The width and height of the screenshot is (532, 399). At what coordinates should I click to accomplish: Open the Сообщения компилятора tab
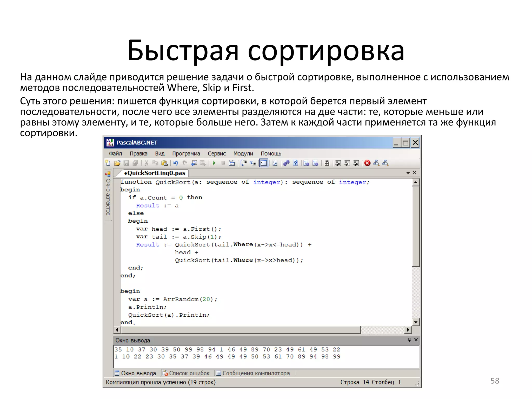pyautogui.click(x=253, y=373)
